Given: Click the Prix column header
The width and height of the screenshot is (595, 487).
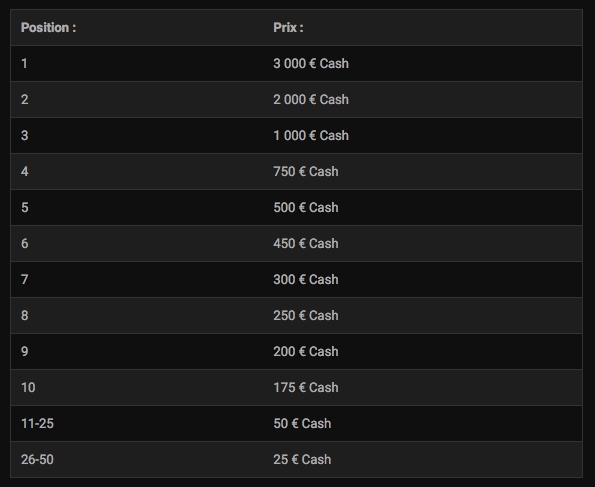Looking at the screenshot, I should point(288,28).
